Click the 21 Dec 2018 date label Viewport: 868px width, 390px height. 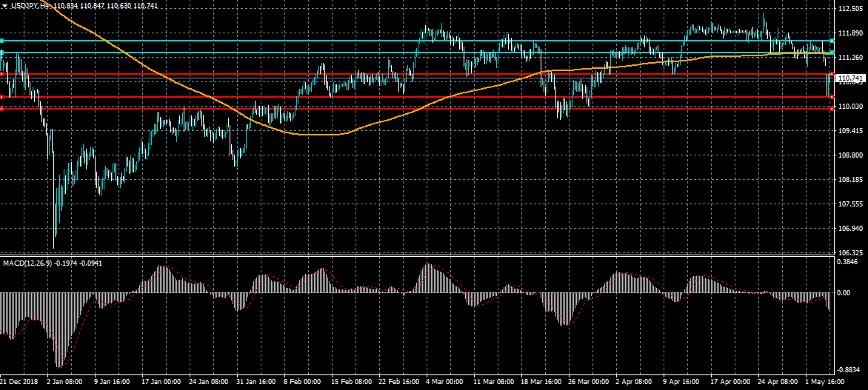point(19,382)
